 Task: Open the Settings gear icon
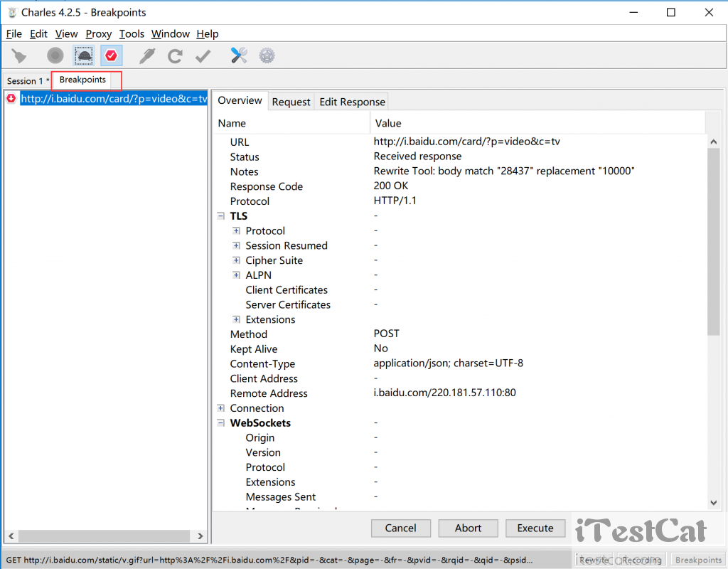(267, 56)
